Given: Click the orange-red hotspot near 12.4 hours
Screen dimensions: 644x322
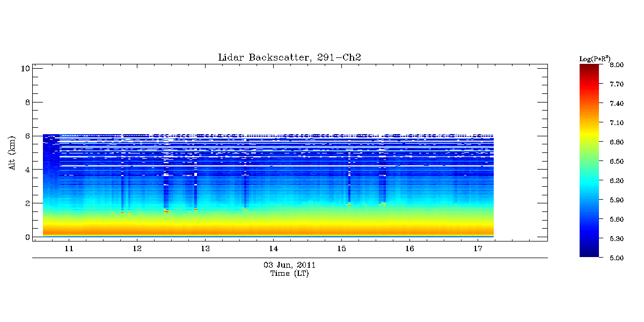Looking at the screenshot, I should [166, 211].
